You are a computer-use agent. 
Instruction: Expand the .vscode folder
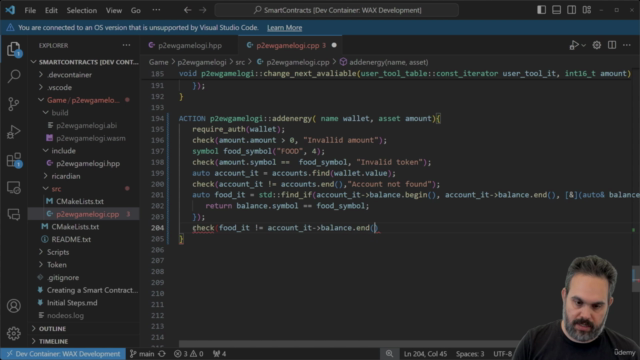(60, 87)
